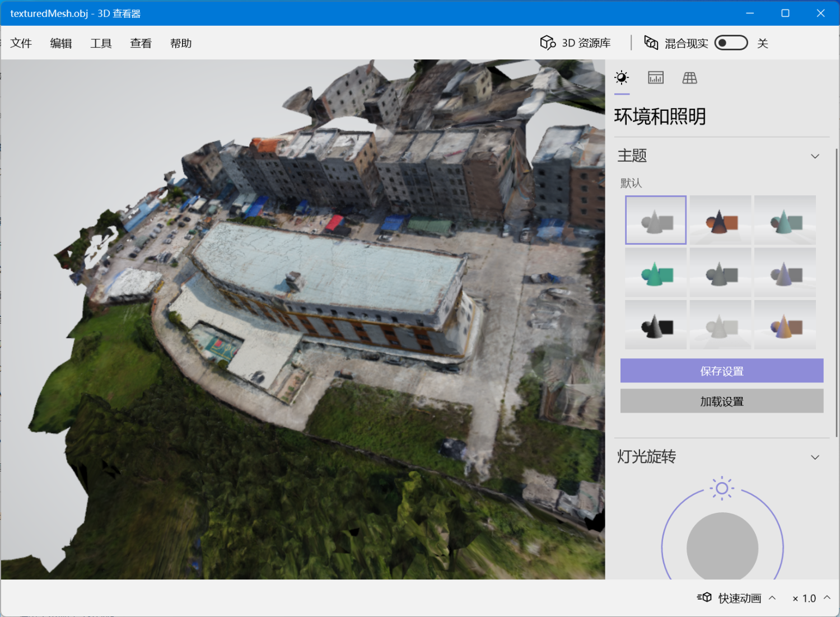Select the bright green shapes theme thumbnail
Screen dimensions: 840x617
pyautogui.click(x=656, y=273)
